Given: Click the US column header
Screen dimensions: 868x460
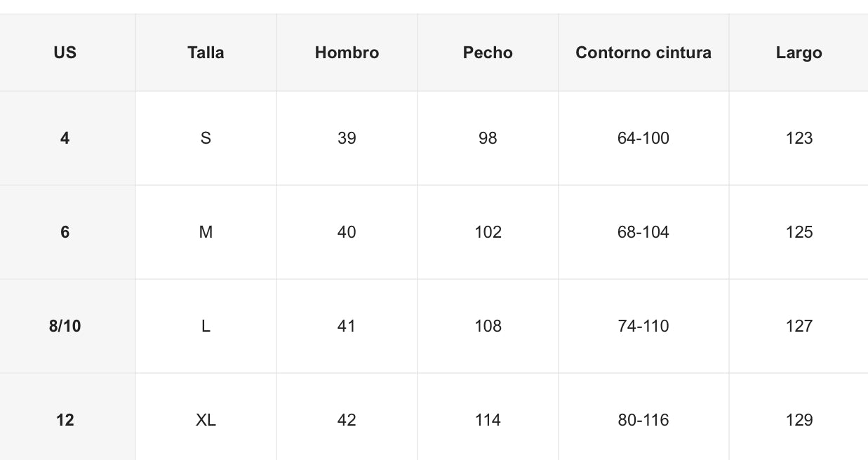Looking at the screenshot, I should point(65,53).
